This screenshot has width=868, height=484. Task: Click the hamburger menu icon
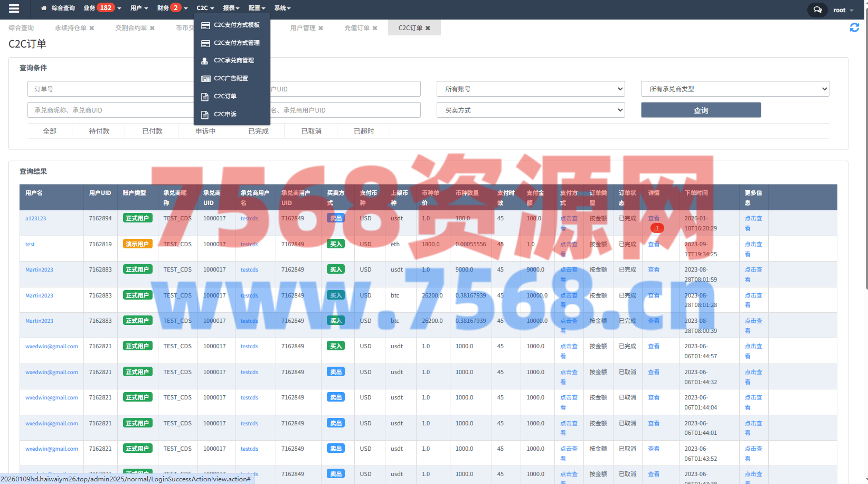pyautogui.click(x=14, y=8)
